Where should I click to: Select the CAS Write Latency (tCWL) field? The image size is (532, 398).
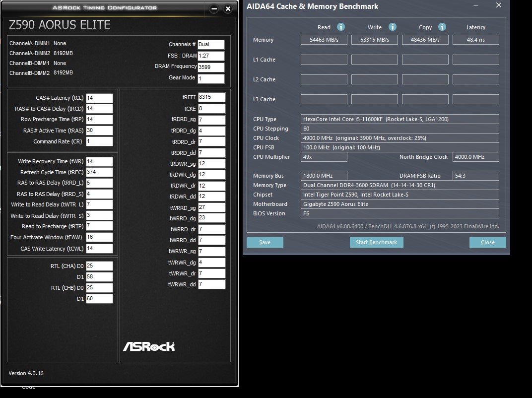pyautogui.click(x=99, y=248)
